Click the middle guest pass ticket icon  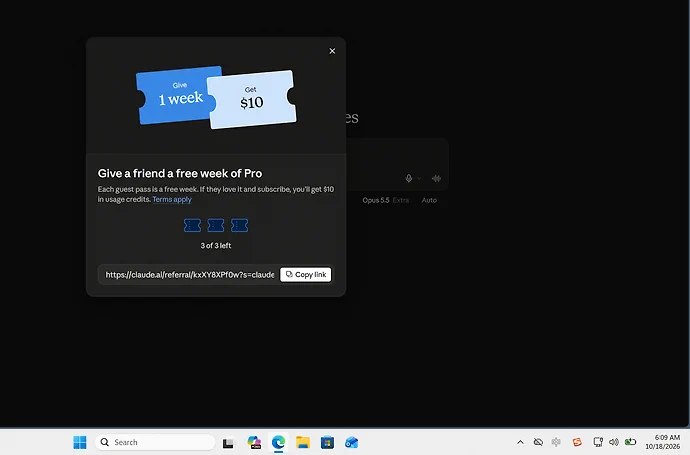pyautogui.click(x=216, y=225)
